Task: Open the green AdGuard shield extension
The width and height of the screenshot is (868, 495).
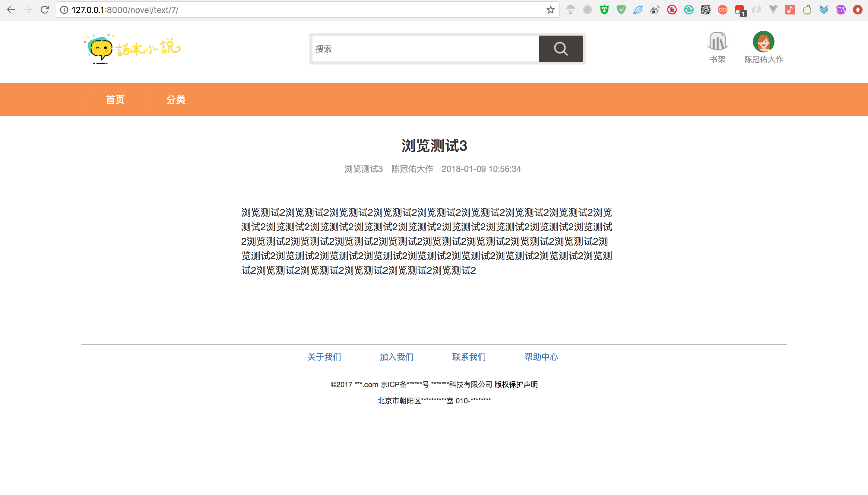Action: coord(621,10)
